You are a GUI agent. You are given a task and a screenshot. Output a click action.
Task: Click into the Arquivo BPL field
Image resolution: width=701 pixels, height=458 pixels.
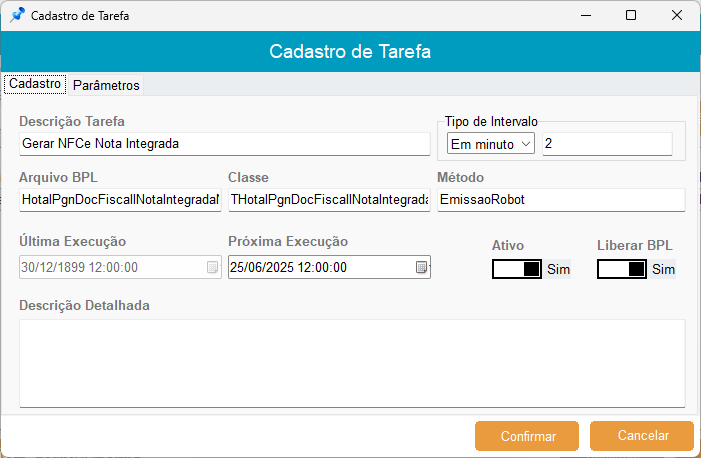click(x=120, y=200)
